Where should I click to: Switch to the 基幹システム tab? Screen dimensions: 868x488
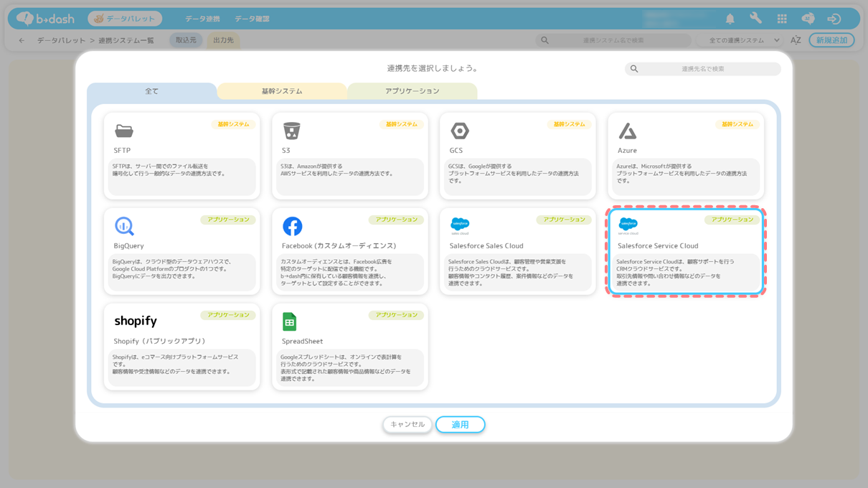pos(282,91)
